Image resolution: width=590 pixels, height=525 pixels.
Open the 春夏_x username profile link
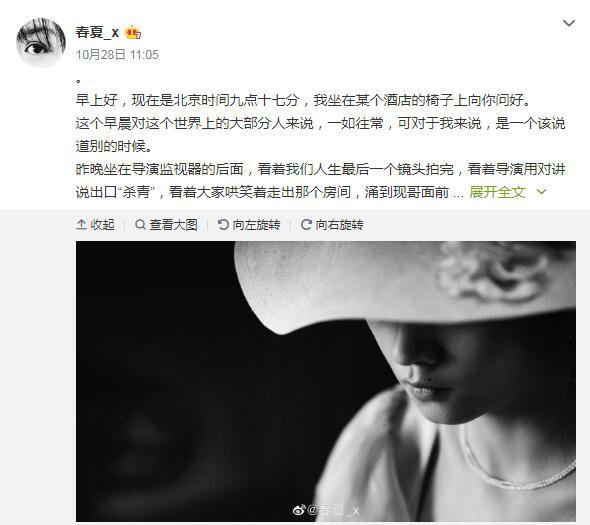click(x=97, y=32)
